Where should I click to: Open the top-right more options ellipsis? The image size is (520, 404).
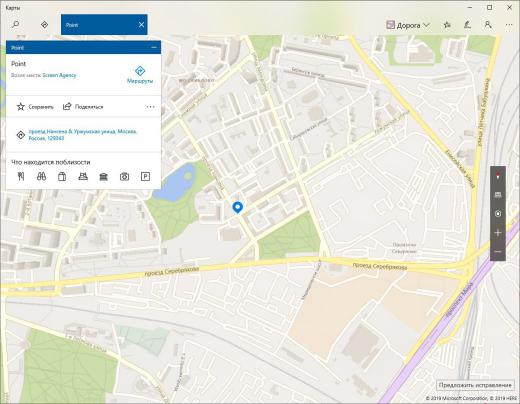point(509,25)
